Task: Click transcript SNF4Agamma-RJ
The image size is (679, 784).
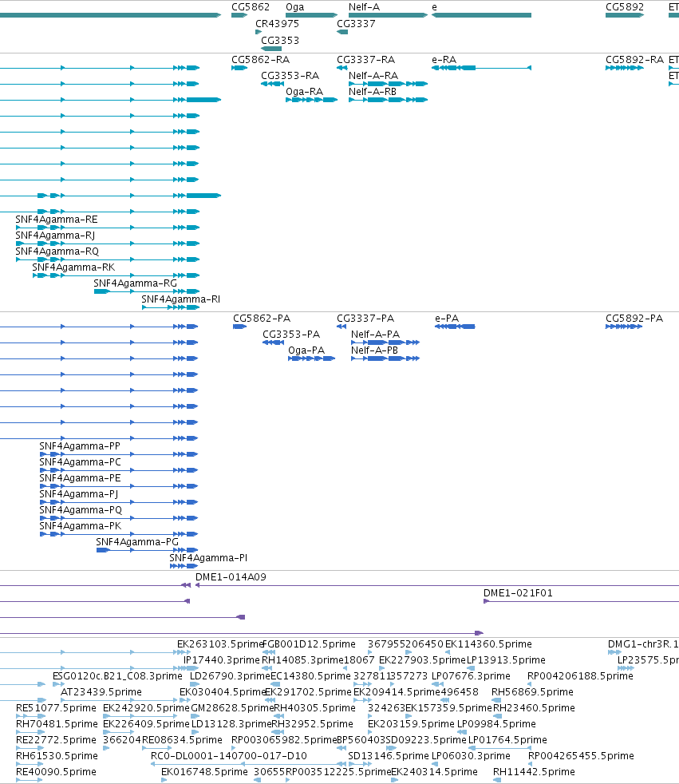Action: tap(55, 235)
